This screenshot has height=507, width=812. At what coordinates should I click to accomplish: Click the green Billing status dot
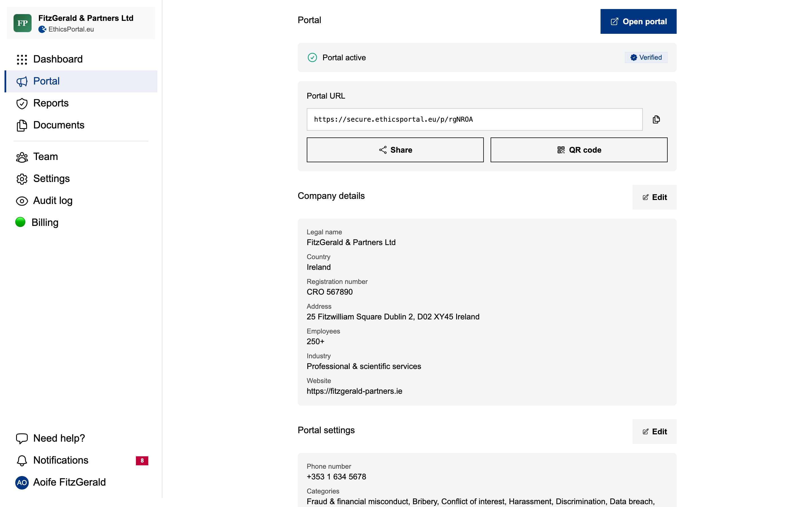click(x=21, y=222)
